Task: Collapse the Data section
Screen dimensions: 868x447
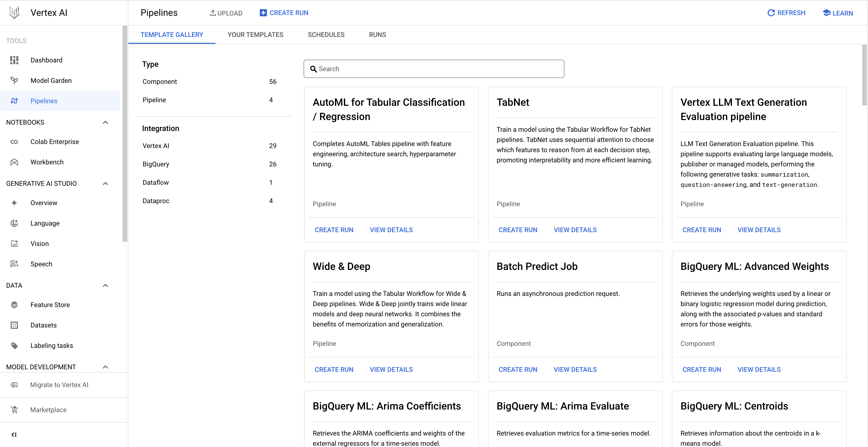Action: (x=105, y=286)
